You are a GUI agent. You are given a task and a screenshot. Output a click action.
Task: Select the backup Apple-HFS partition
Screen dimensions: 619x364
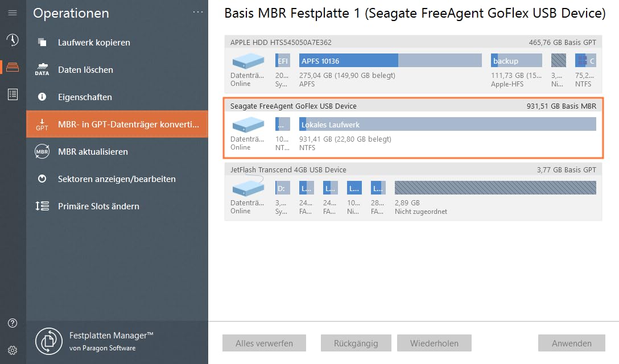point(517,61)
